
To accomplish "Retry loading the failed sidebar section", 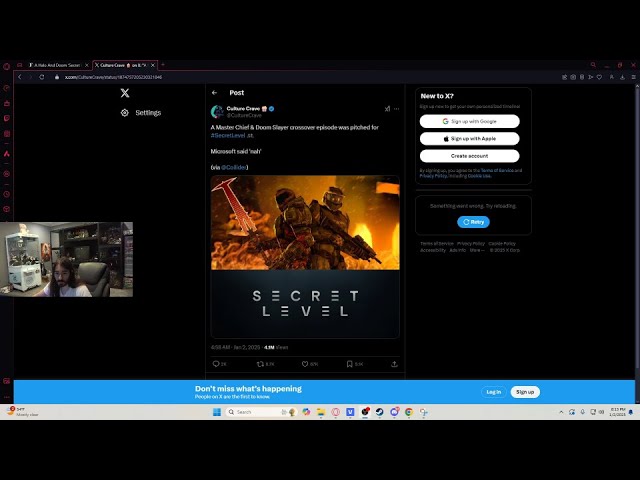I will point(473,222).
